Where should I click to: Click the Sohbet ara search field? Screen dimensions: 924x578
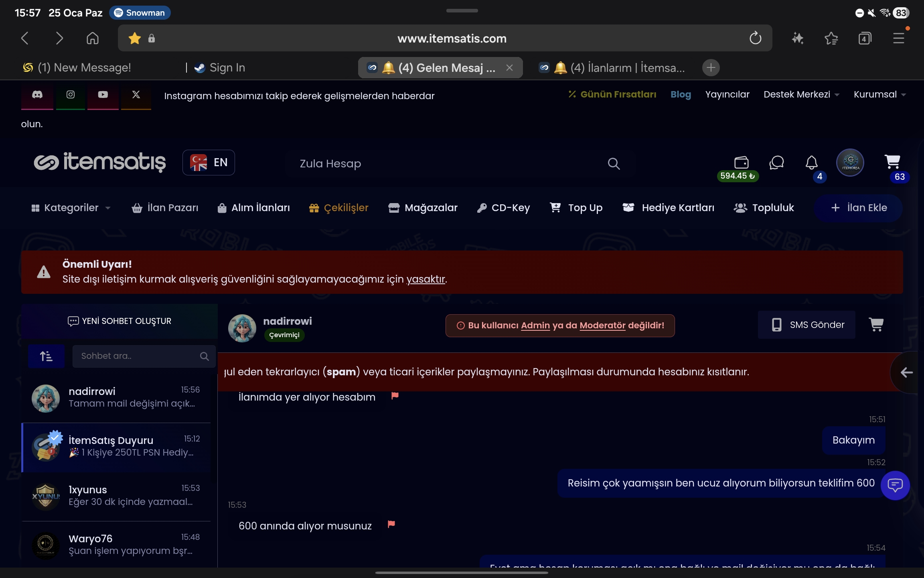tap(144, 356)
